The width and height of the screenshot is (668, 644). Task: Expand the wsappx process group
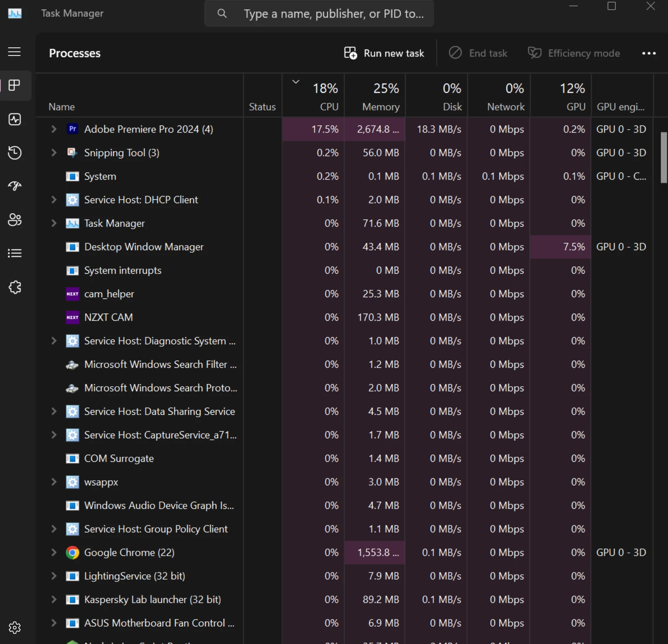(54, 482)
